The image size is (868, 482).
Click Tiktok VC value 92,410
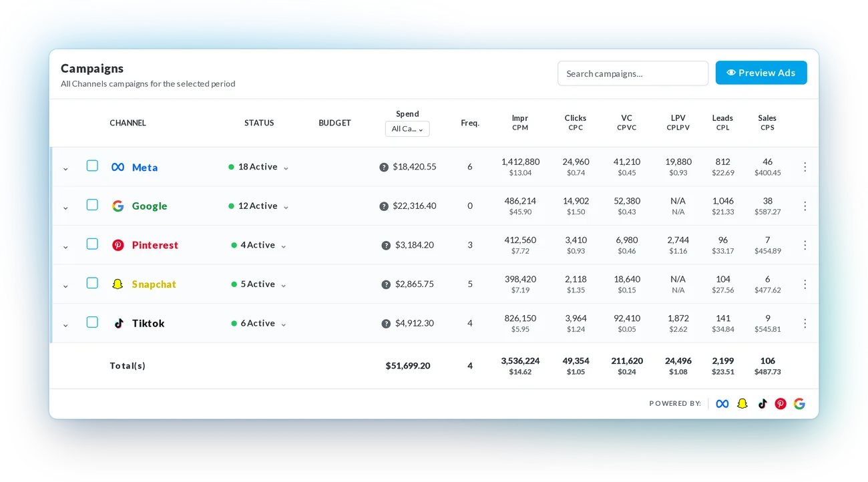pos(627,318)
